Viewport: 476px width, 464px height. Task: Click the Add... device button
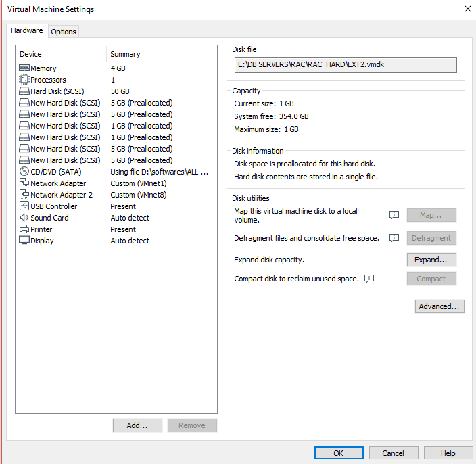coord(137,425)
